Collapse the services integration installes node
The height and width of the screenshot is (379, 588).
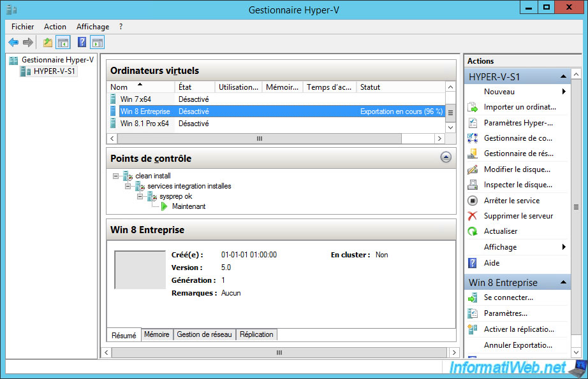point(128,186)
